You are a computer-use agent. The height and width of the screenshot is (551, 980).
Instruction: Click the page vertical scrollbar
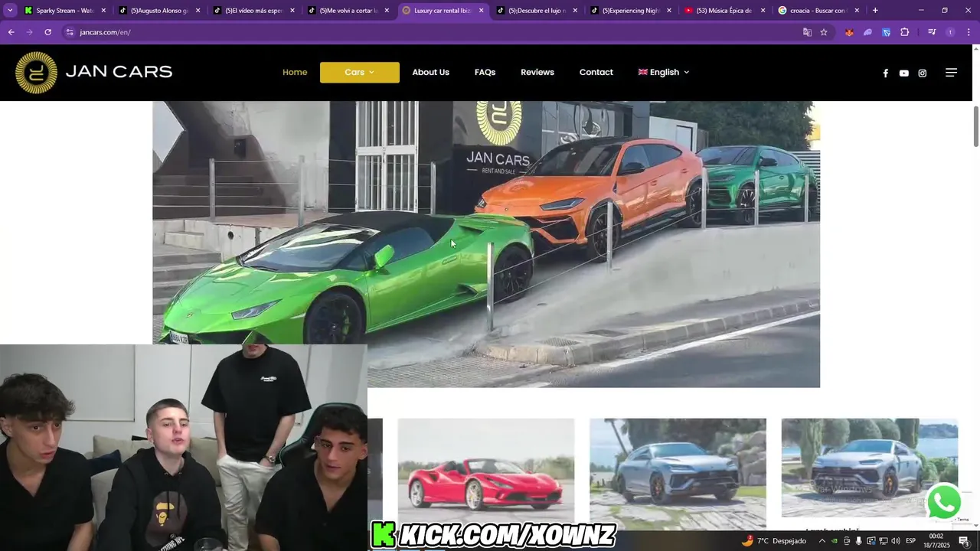coord(976,127)
